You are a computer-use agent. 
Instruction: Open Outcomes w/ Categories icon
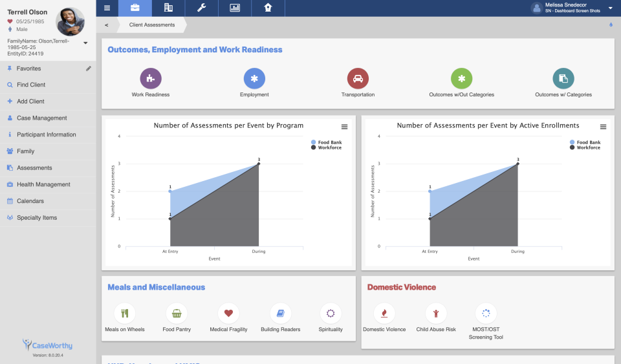563,78
